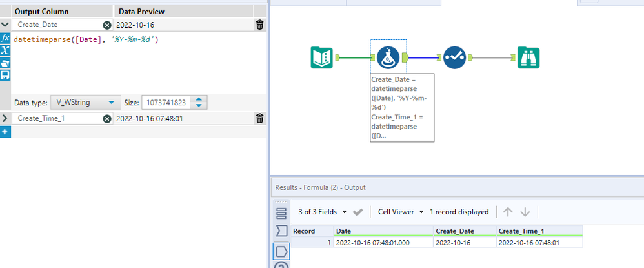The height and width of the screenshot is (268, 644).
Task: Select the Select checkmark tool on canvas
Action: [x=454, y=57]
